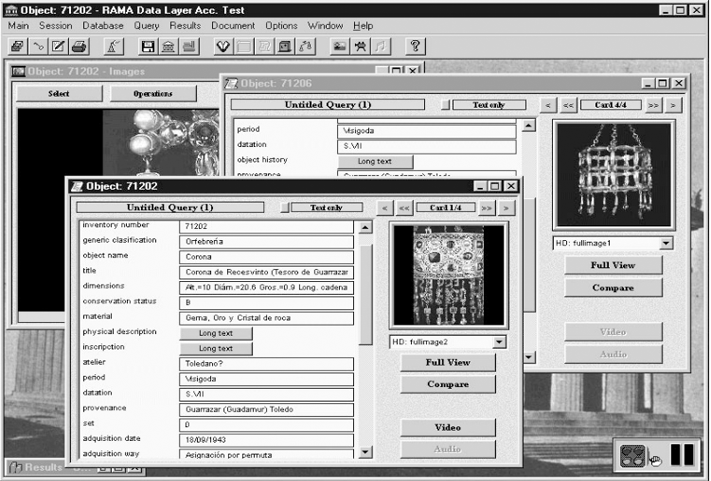Click scroll up arrow in Object 71202 field list
The width and height of the screenshot is (711, 481).
click(365, 227)
